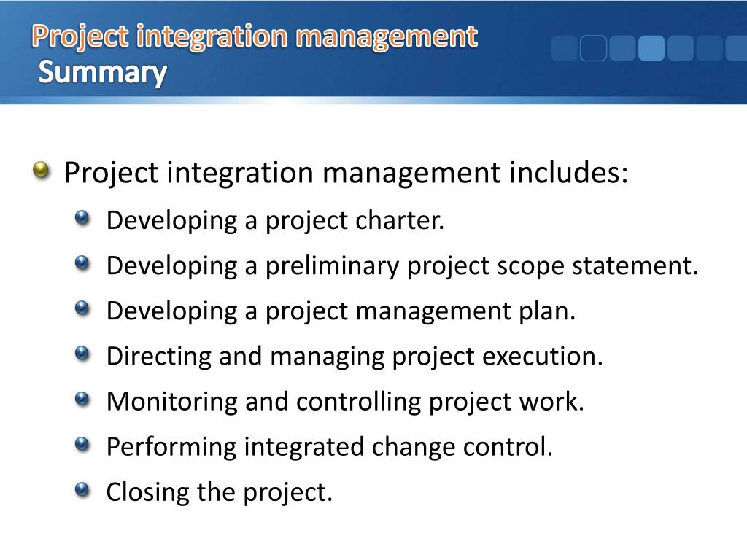Click 'Closing the project.' text
Screen dimensions: 747x560
pos(219,492)
